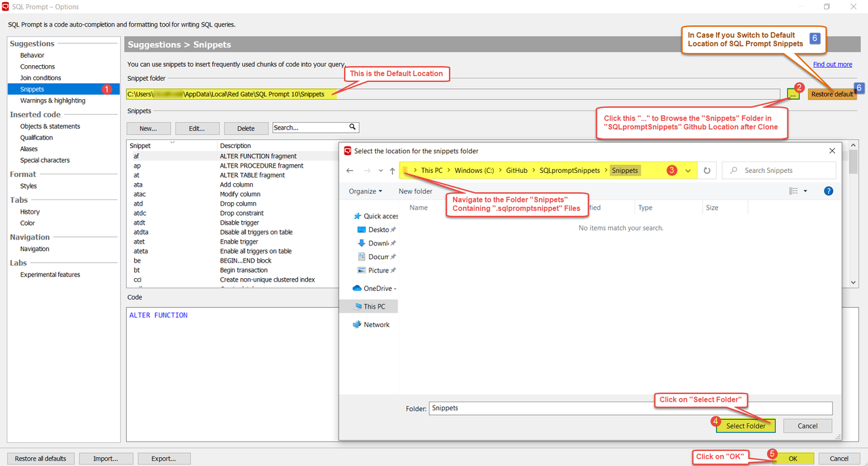Select This PC in navigation pane
This screenshot has height=466, width=868.
click(369, 307)
